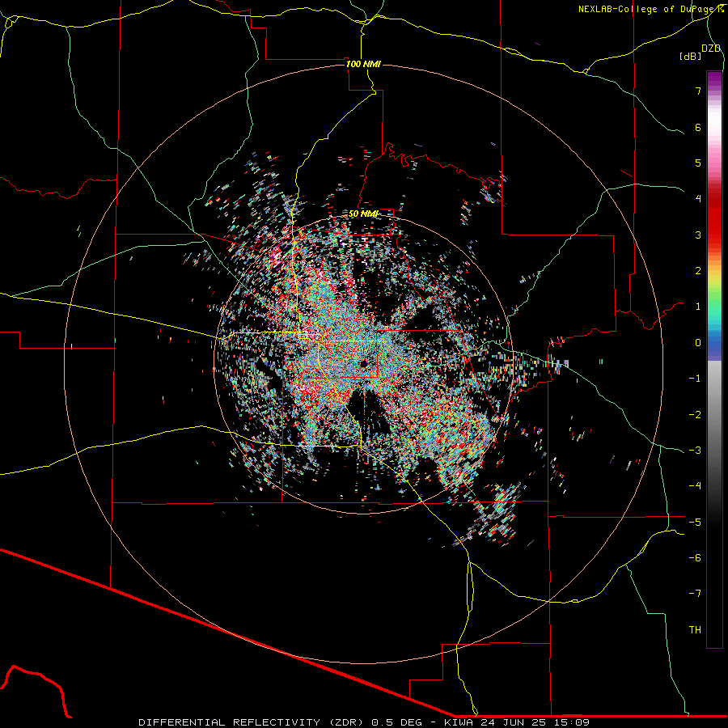Click the -7 value on the colorbar scale
728x728 pixels.
695,594
